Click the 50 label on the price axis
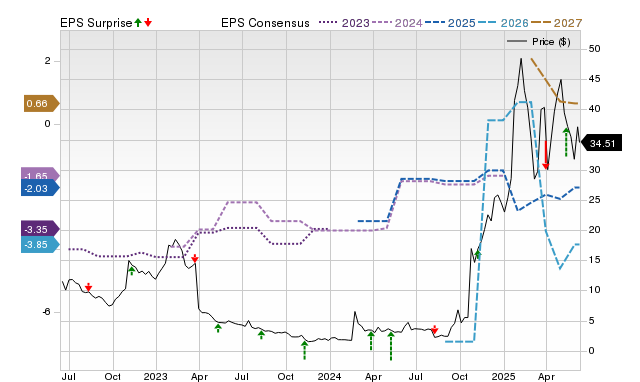Viewport: 640px width, 382px height. tap(594, 49)
